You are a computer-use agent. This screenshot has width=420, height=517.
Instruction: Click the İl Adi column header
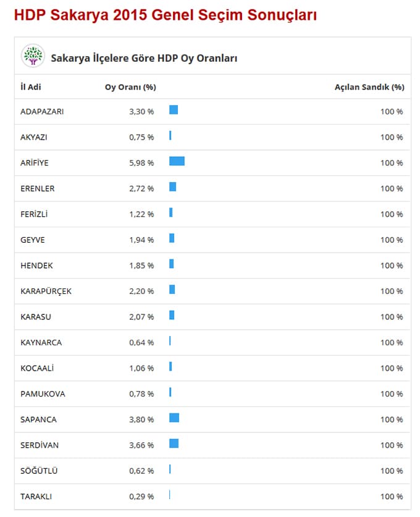(x=31, y=87)
